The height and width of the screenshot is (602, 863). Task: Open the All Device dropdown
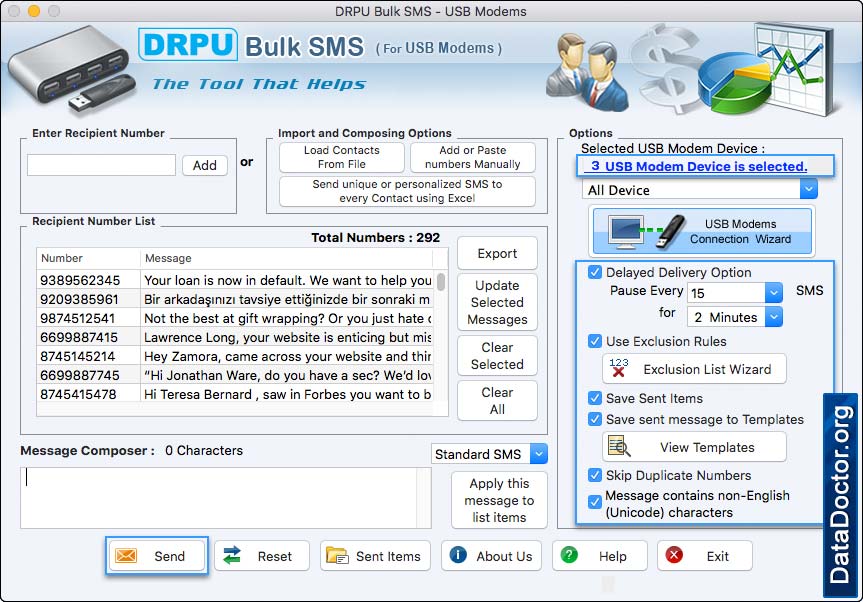[x=700, y=190]
